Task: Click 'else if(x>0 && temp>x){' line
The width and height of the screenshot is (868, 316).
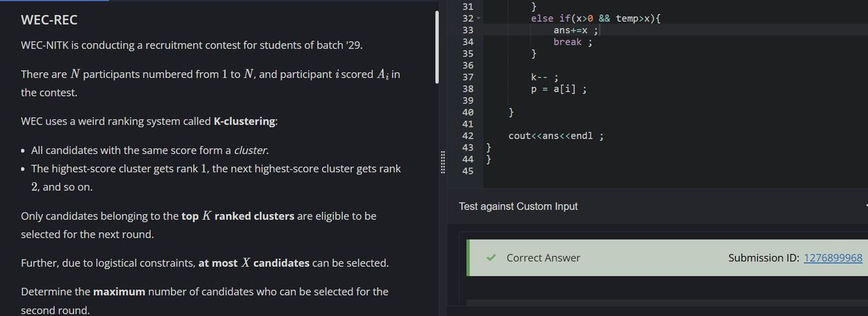Action: pos(596,19)
